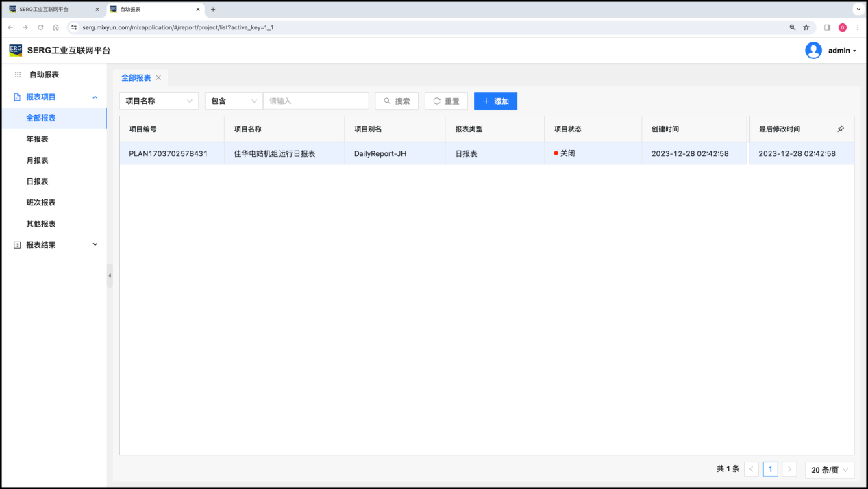Open a new browser tab
This screenshot has width=868, height=489.
point(213,10)
